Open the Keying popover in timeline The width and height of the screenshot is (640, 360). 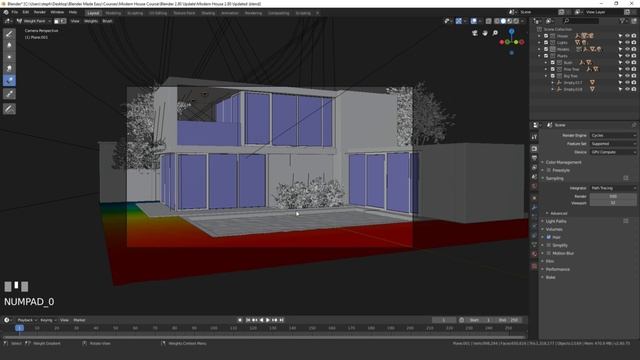(48, 320)
